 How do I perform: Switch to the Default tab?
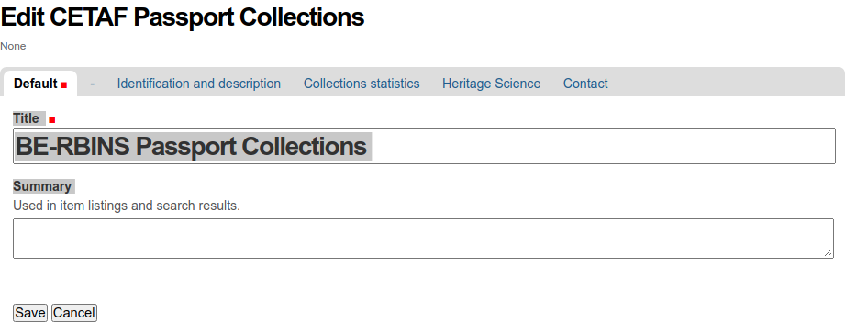(x=39, y=83)
